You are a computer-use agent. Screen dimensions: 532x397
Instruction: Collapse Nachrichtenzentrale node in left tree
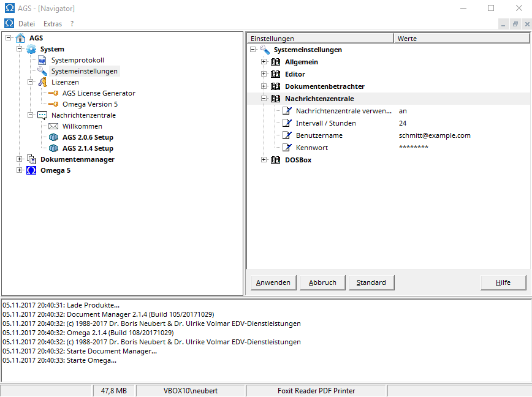[x=30, y=115]
